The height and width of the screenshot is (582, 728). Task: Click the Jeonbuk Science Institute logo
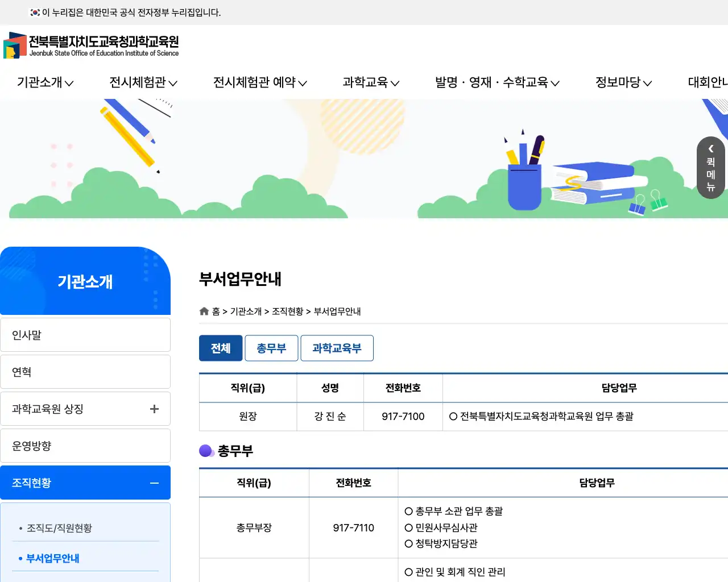pyautogui.click(x=91, y=45)
